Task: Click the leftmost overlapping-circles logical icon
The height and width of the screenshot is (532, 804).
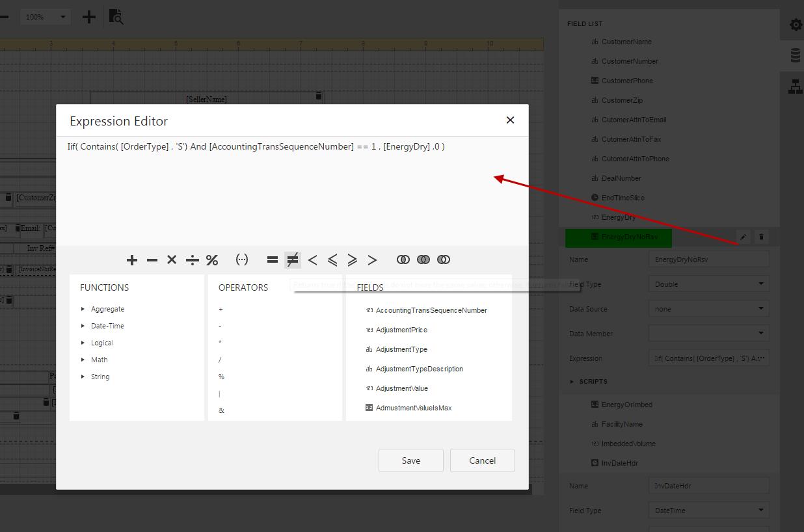Action: coord(403,260)
